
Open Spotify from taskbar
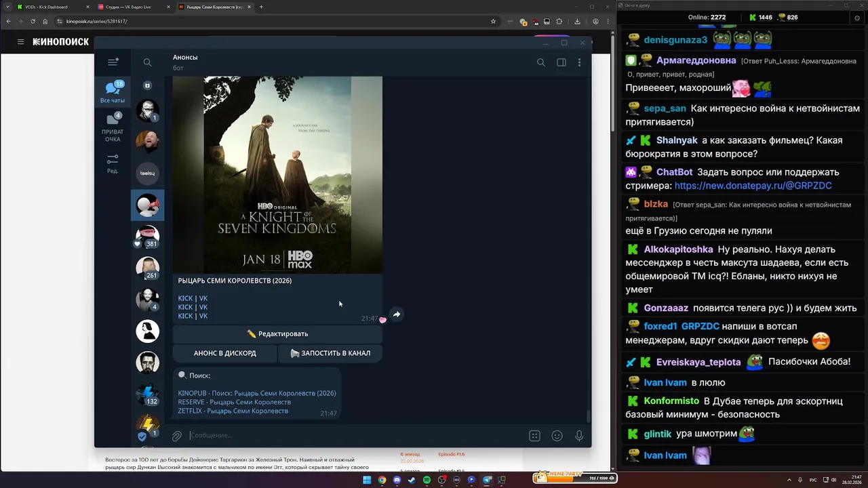click(427, 480)
